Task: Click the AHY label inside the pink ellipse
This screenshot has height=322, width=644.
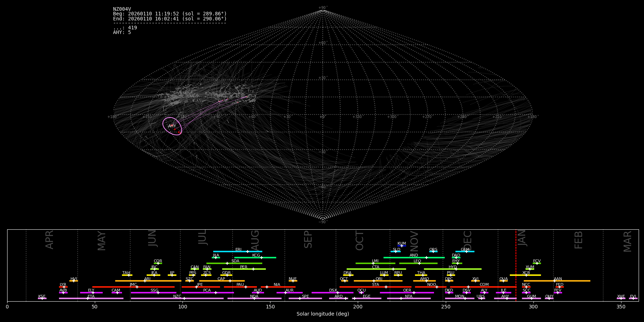Action: [x=172, y=126]
